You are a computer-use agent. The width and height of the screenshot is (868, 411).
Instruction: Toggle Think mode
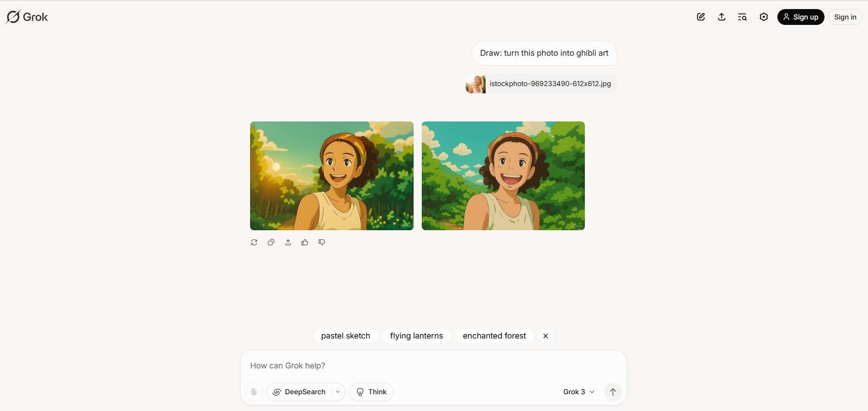pos(371,392)
